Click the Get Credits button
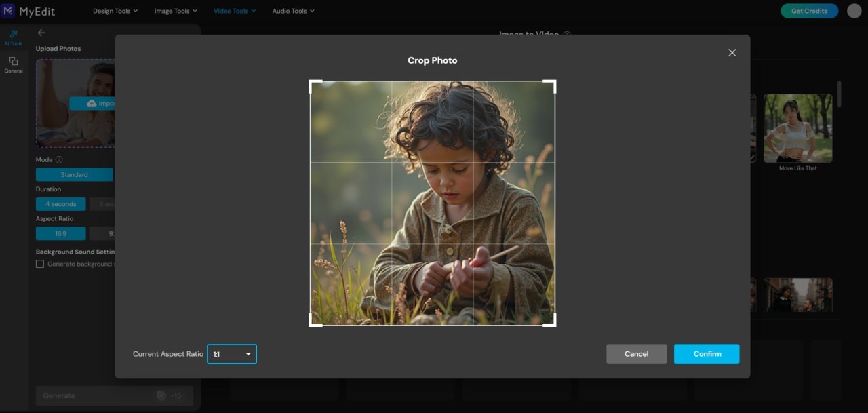This screenshot has width=868, height=413. 809,11
